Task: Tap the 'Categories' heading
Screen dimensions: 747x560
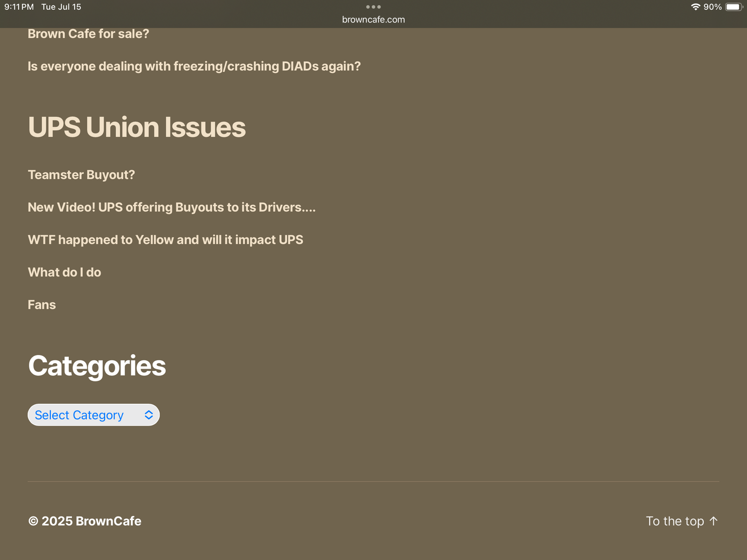Action: click(x=97, y=366)
